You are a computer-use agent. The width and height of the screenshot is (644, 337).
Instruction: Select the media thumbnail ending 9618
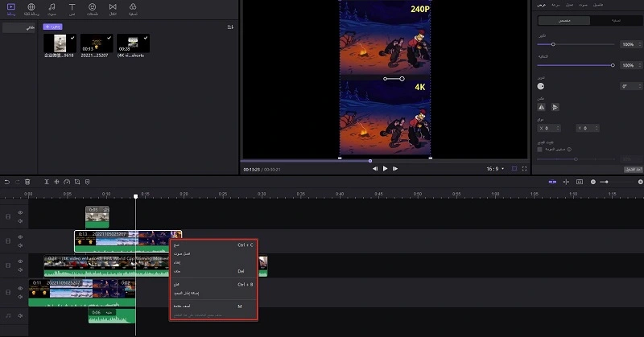coord(60,43)
